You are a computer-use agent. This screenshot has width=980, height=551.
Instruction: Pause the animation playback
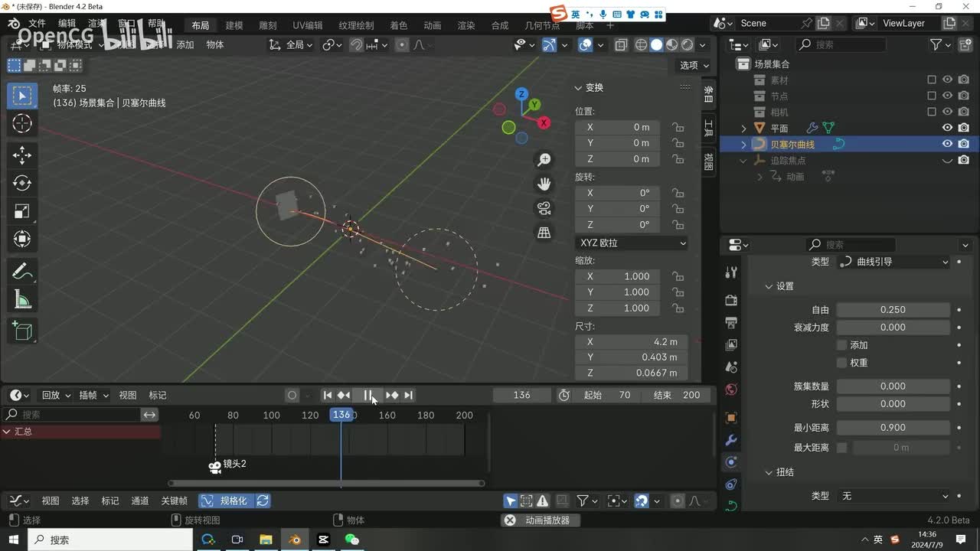(367, 395)
